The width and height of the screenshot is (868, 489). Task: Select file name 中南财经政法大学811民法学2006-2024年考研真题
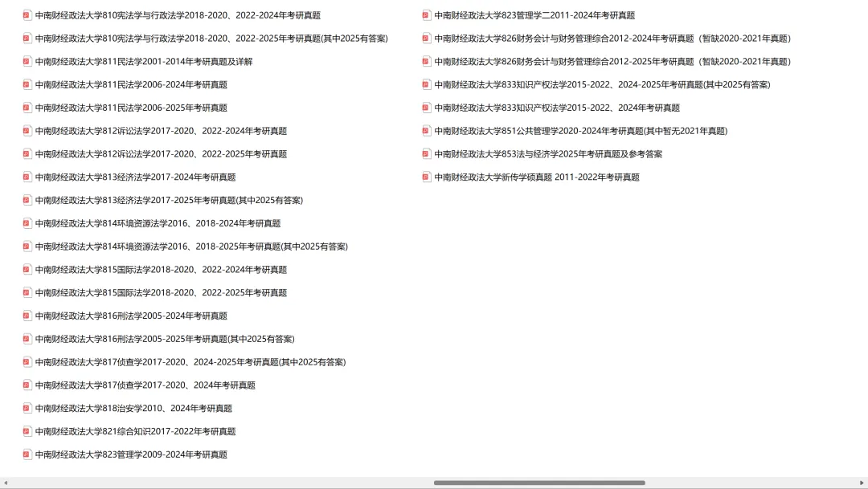pyautogui.click(x=131, y=84)
